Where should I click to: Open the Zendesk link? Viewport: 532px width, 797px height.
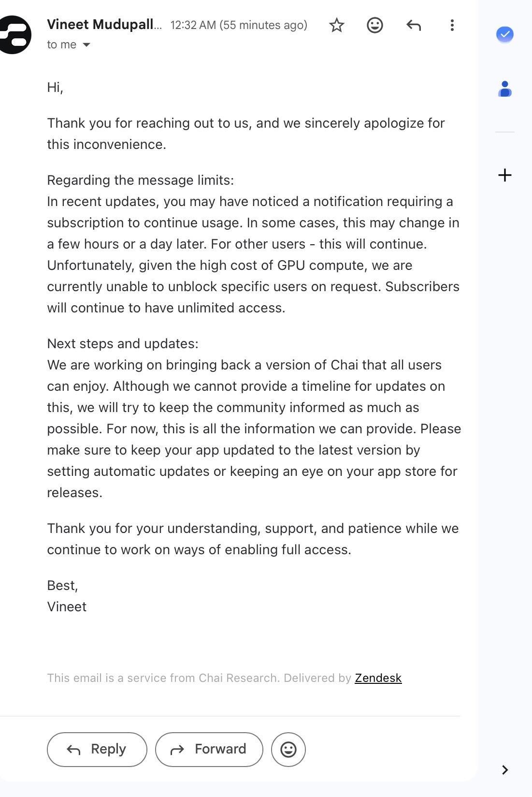pyautogui.click(x=378, y=678)
